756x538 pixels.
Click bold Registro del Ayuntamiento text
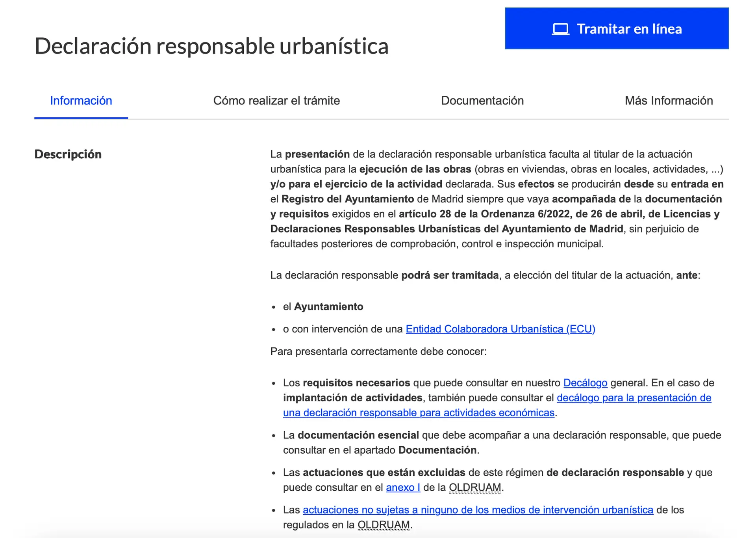[347, 199]
